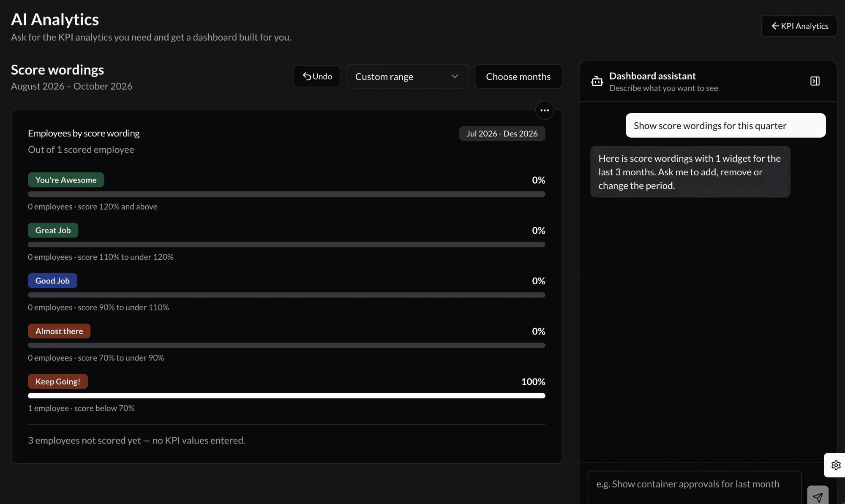
Task: Click the Score wordings heading
Action: [57, 70]
